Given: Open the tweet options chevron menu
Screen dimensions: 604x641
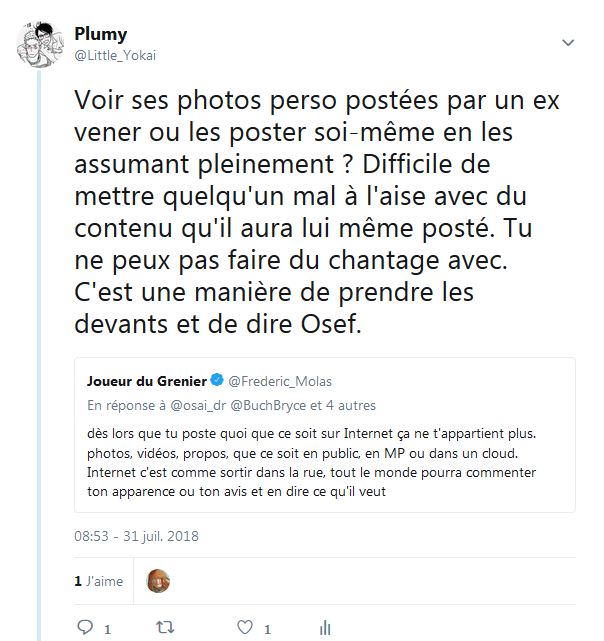Looking at the screenshot, I should pos(568,43).
